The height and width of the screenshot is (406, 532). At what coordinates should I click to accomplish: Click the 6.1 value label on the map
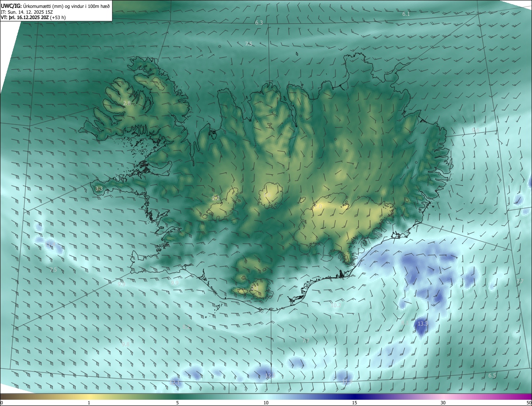(x=406, y=14)
